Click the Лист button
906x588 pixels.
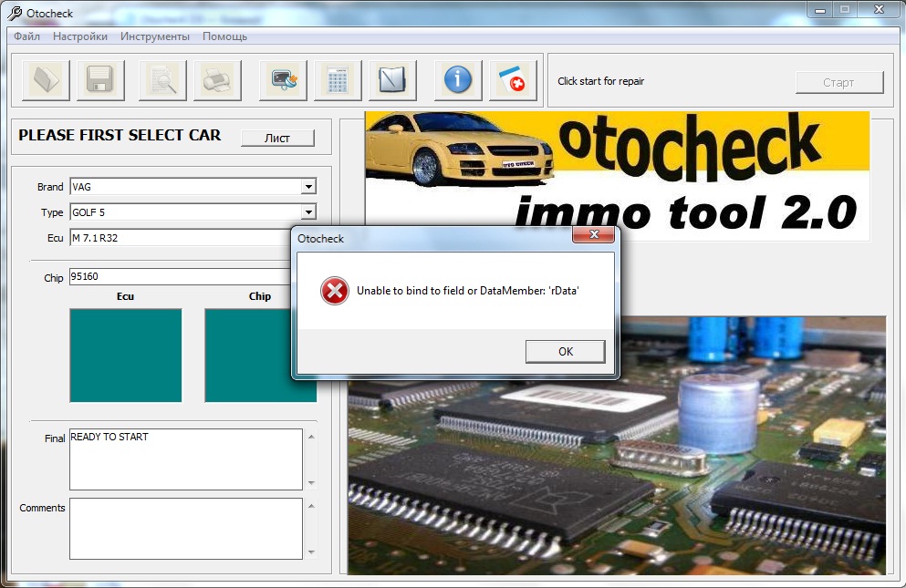[x=277, y=138]
